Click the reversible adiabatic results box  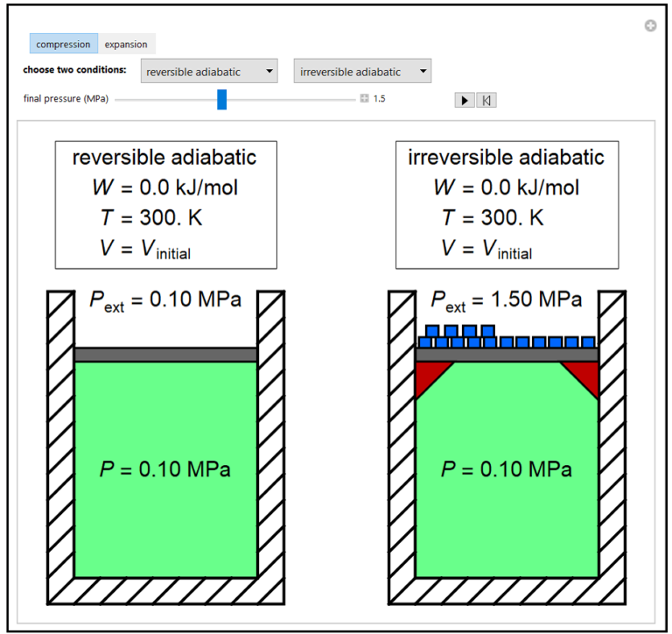[165, 204]
